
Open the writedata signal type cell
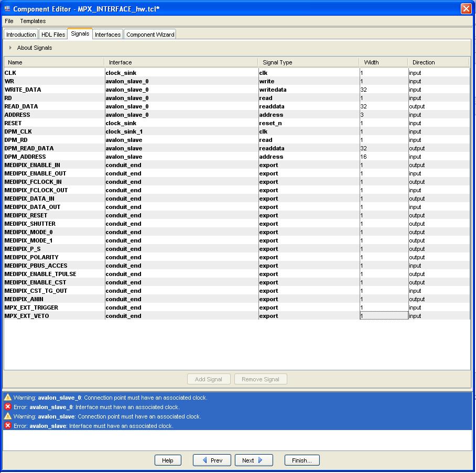click(309, 90)
